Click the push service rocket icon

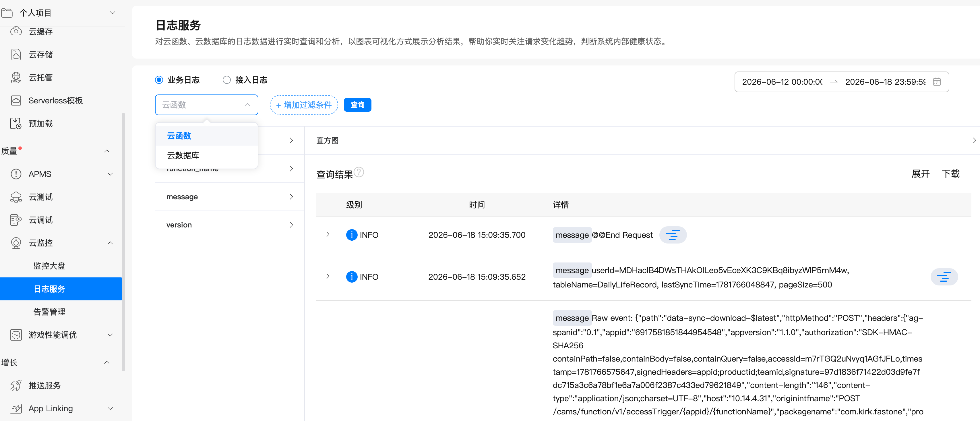coord(16,386)
